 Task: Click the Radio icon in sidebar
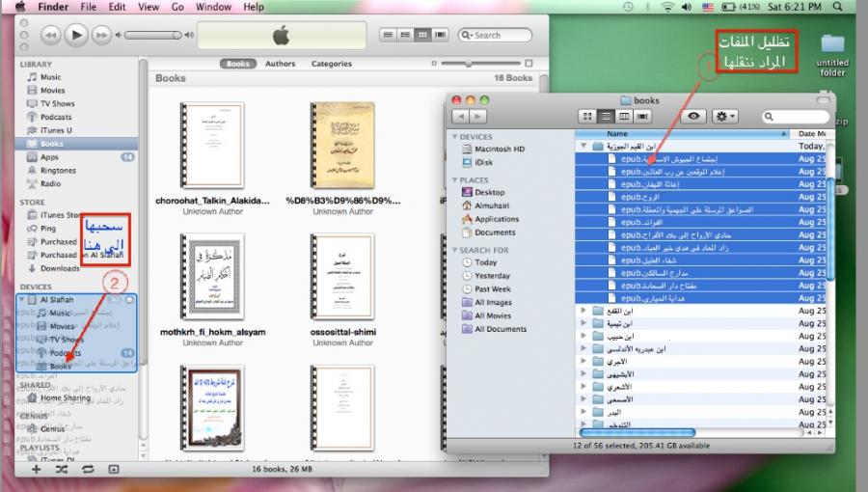32,183
